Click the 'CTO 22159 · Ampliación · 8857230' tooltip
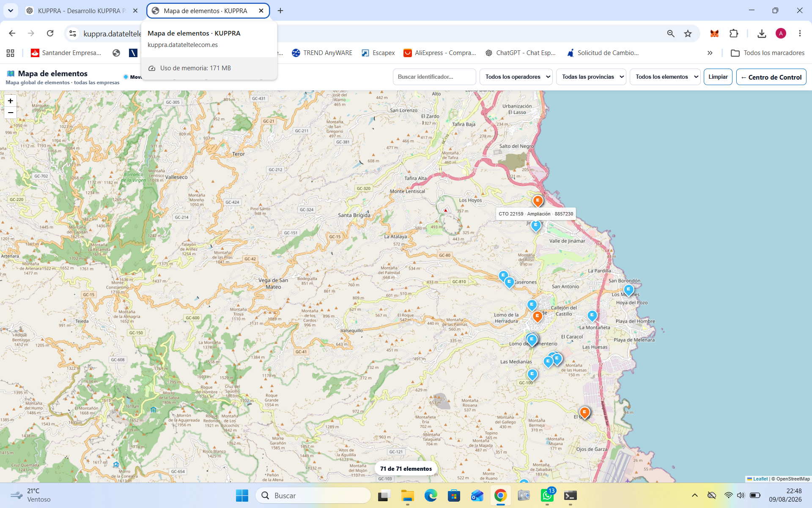Viewport: 812px width, 508px height. pos(536,214)
